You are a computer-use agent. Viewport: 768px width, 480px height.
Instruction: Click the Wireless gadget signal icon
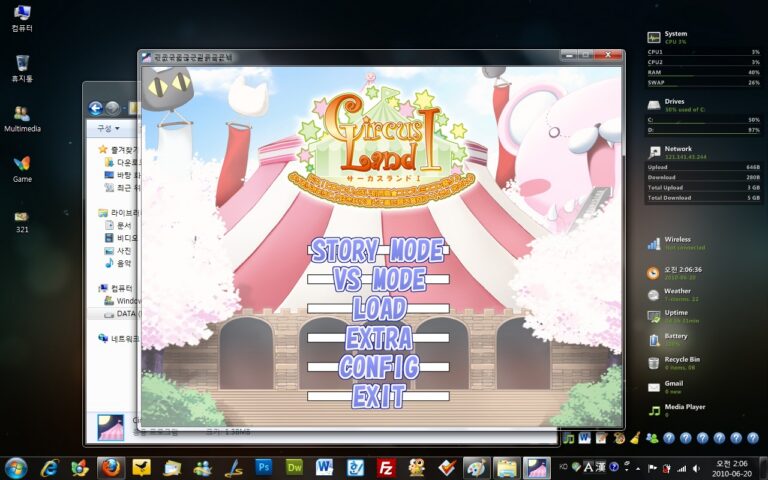click(654, 243)
